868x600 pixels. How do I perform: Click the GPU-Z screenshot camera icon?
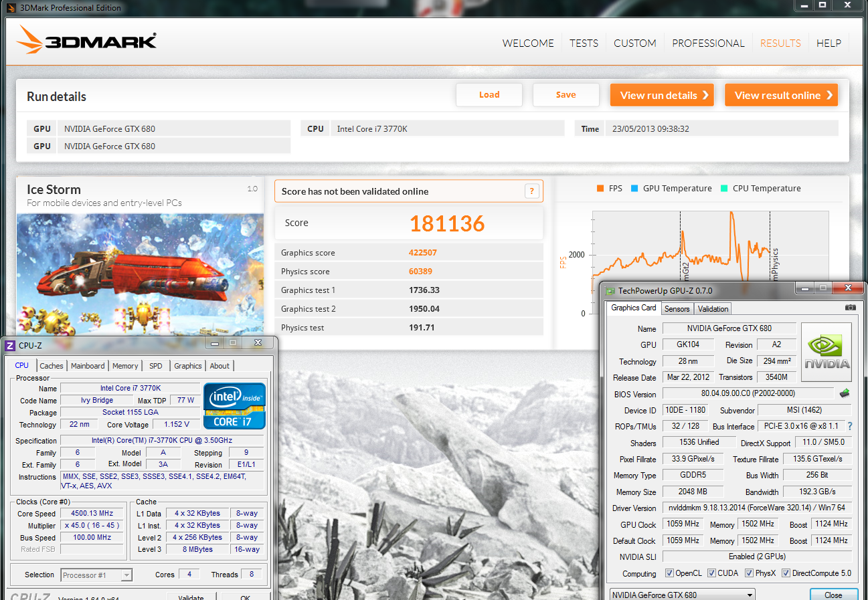click(x=850, y=308)
